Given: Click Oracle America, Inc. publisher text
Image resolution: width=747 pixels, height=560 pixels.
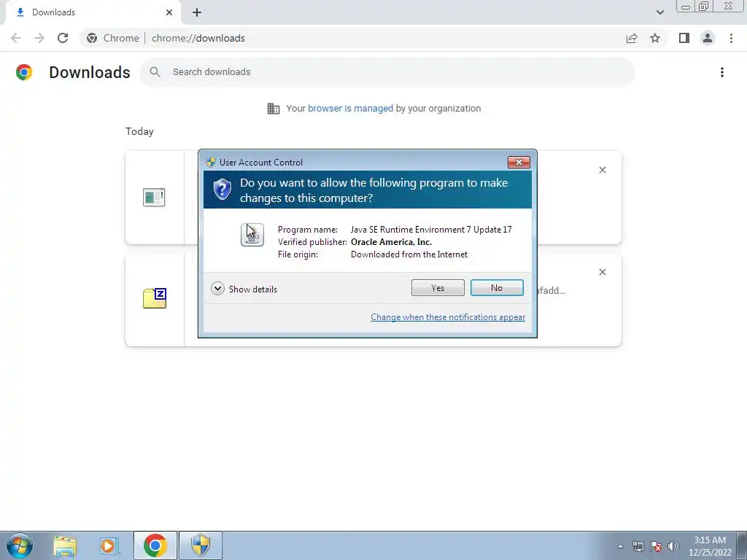Looking at the screenshot, I should pos(392,242).
